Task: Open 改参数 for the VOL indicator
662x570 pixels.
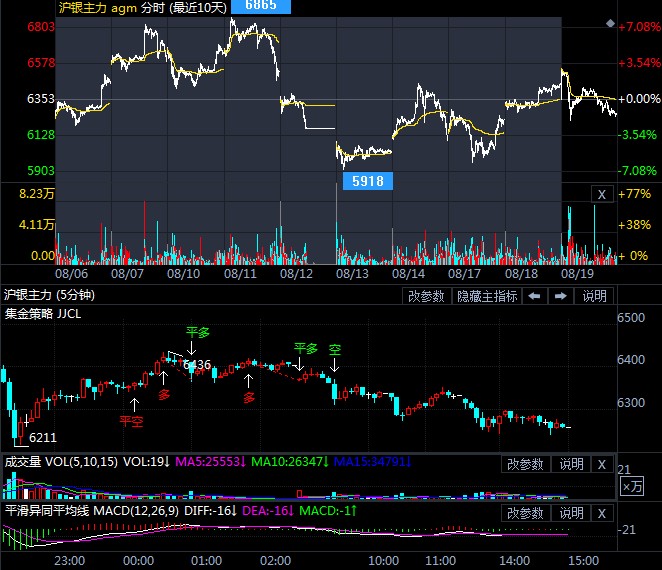Action: [x=525, y=464]
